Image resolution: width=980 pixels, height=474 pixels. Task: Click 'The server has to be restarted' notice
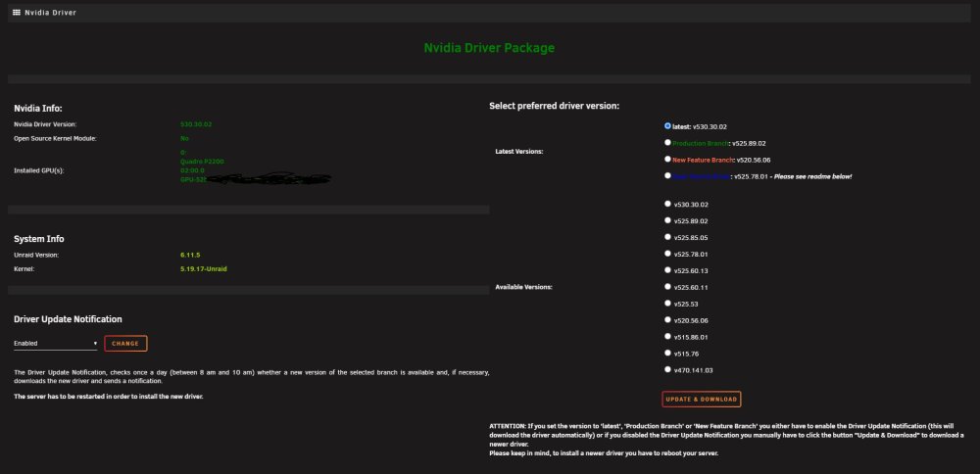click(108, 397)
